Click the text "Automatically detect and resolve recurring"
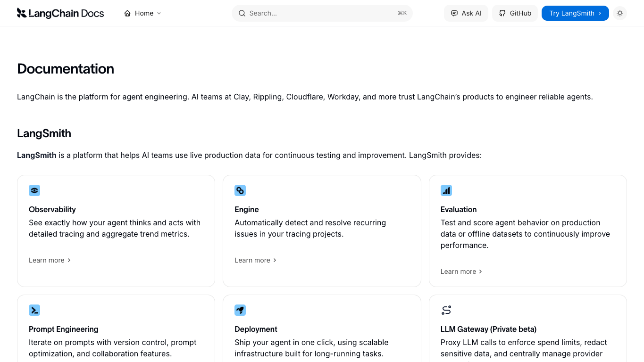The height and width of the screenshot is (362, 644). coord(310,222)
